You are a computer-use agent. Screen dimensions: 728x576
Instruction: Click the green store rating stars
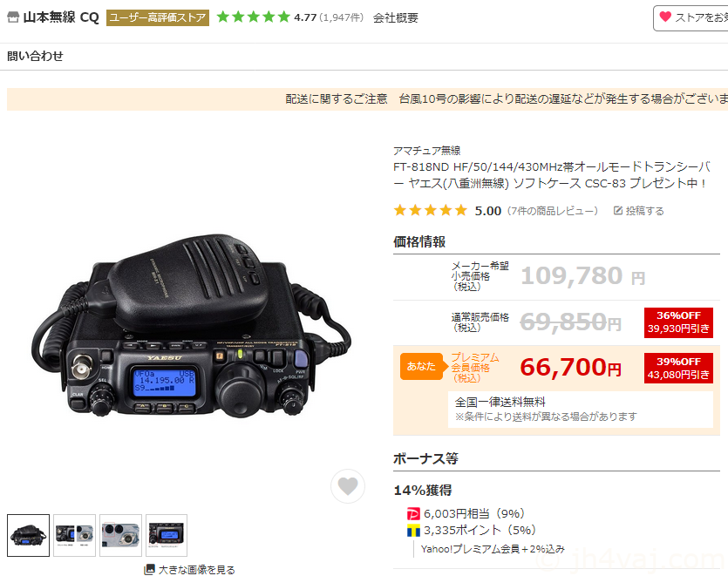coord(254,17)
